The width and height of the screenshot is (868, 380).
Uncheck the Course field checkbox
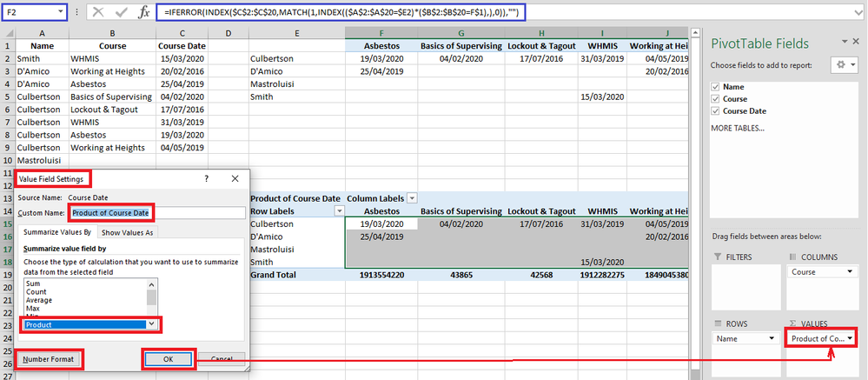tap(715, 99)
